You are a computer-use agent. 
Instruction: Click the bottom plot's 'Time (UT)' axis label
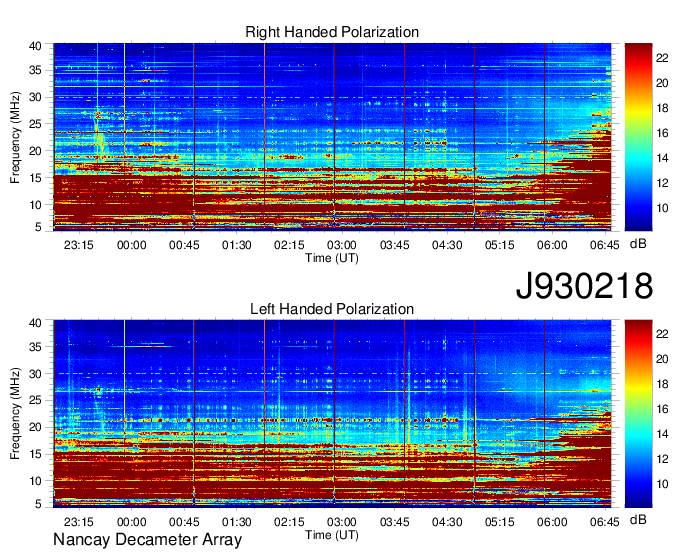332,535
